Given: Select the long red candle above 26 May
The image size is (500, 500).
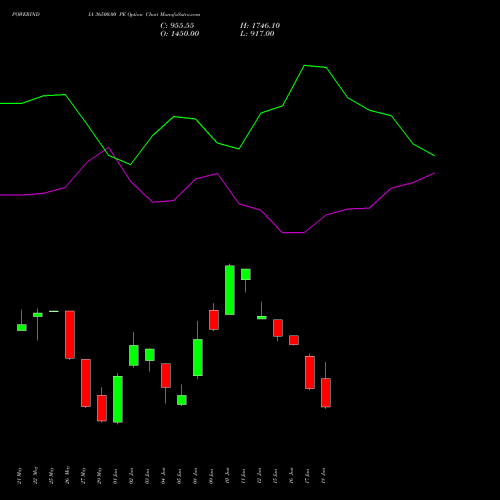Looking at the screenshot, I should 70,335.
